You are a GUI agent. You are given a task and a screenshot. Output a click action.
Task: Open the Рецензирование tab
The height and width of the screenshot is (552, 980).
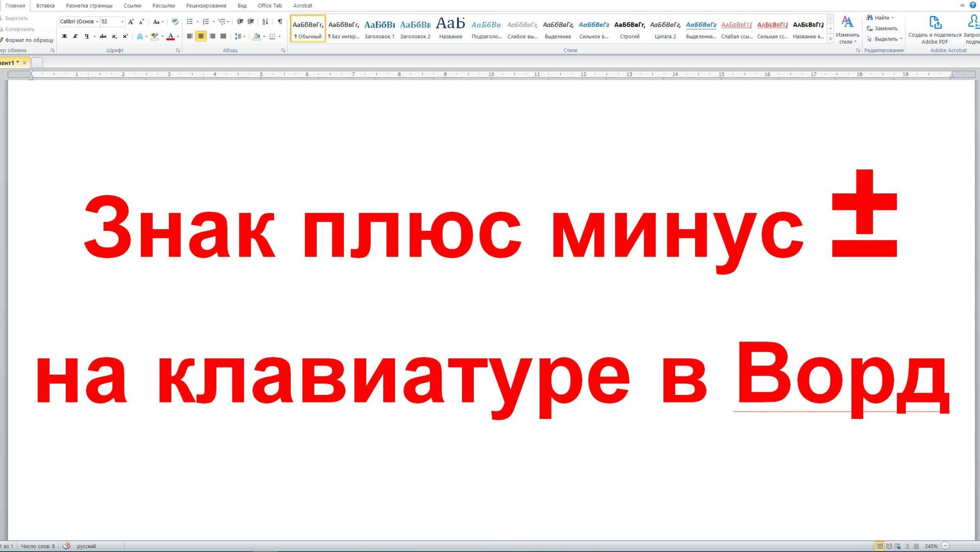(x=206, y=6)
